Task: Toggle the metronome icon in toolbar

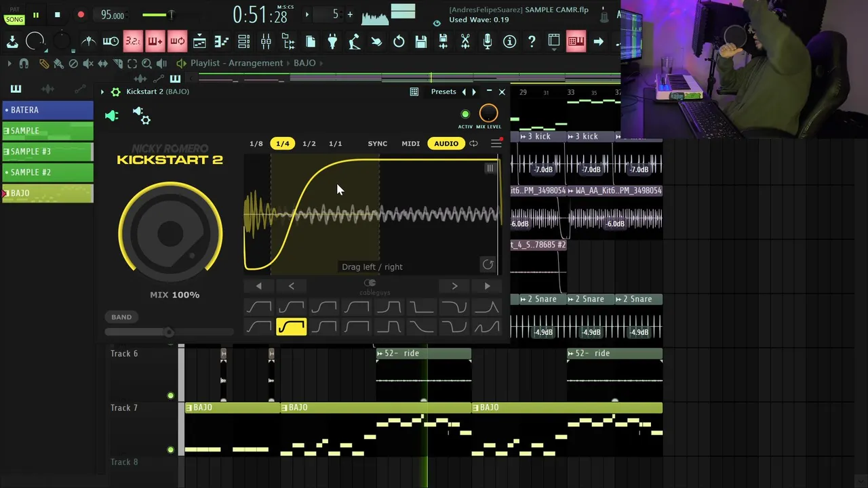Action: [88, 41]
